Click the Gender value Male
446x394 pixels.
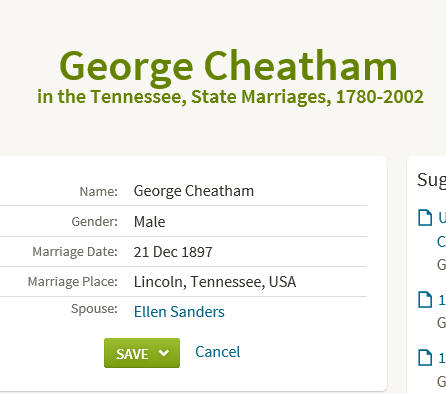(149, 222)
